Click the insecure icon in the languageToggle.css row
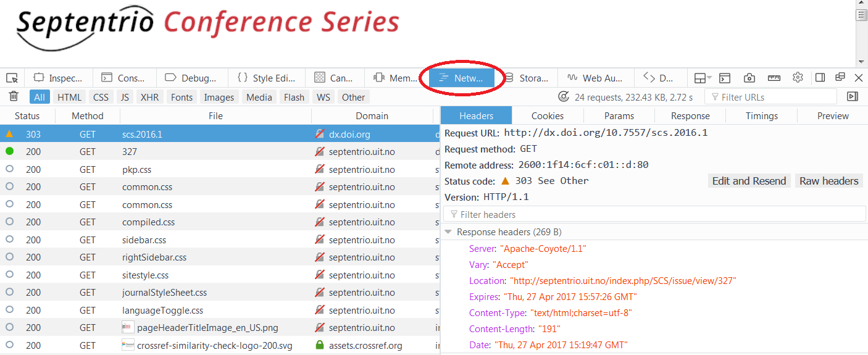Image resolution: width=868 pixels, height=355 pixels. (319, 310)
